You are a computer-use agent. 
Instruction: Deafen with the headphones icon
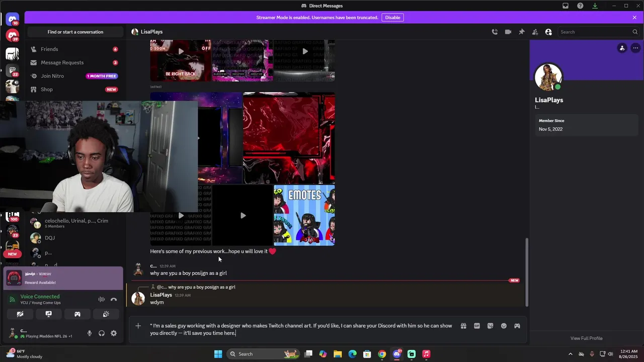(102, 333)
